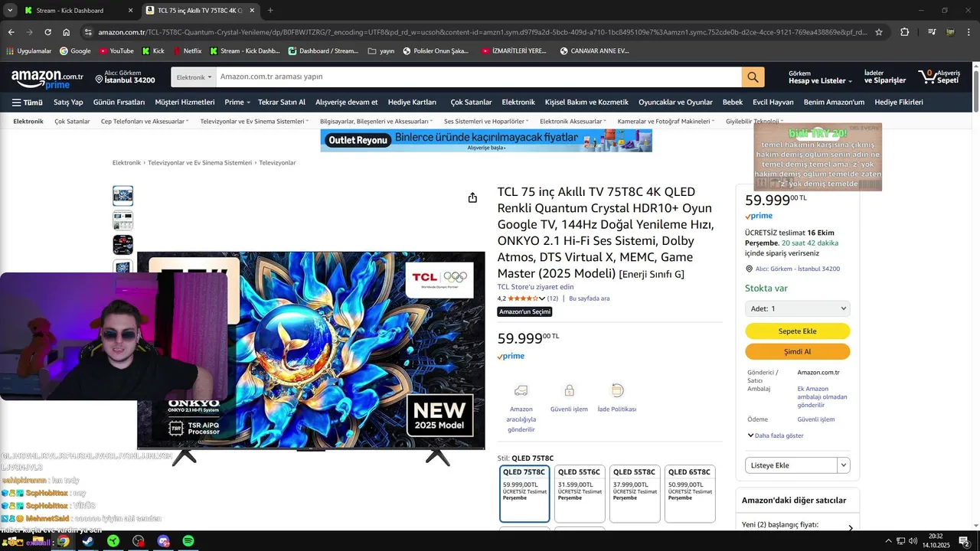
Task: Reload the page in Chrome
Action: tap(47, 32)
